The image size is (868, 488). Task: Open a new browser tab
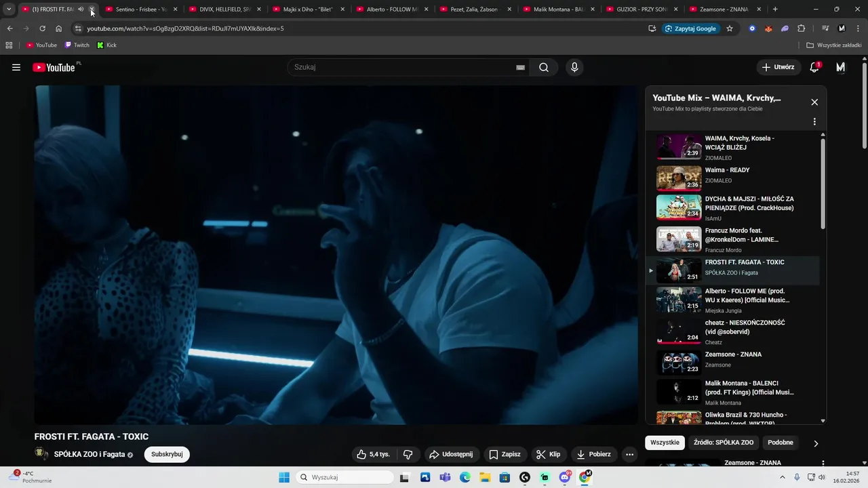[x=775, y=9]
